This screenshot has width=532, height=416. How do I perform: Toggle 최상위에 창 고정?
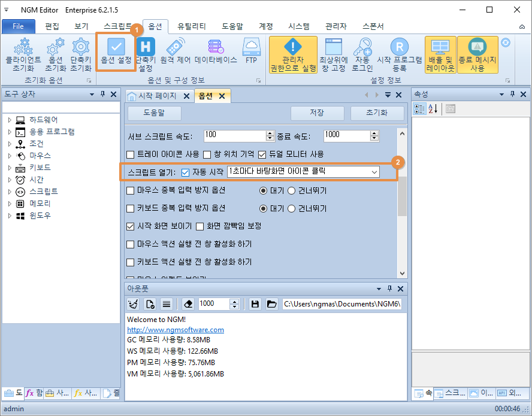coord(334,54)
